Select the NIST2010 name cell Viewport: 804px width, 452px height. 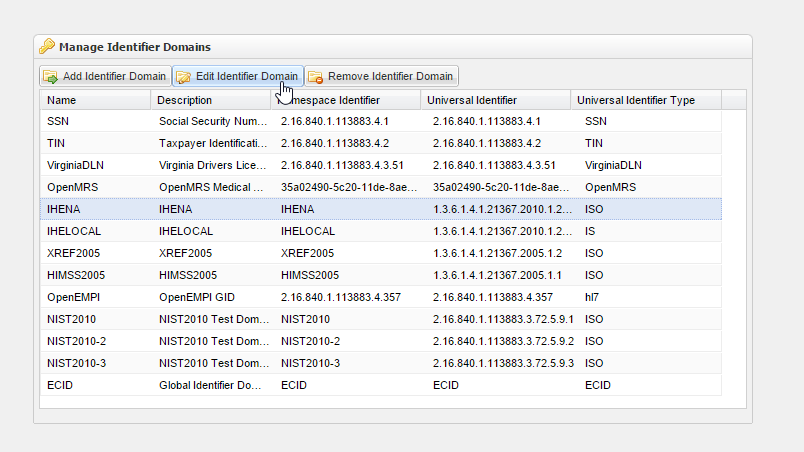click(x=71, y=320)
